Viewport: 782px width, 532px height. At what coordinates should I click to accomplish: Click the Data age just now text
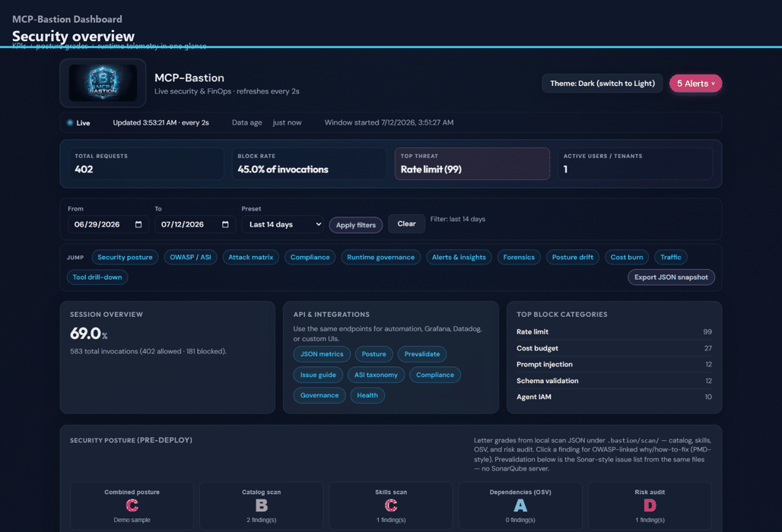pyautogui.click(x=267, y=122)
